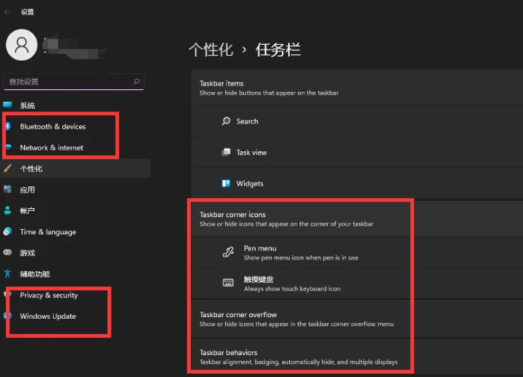Click the Bluetooth icon in sidebar

pyautogui.click(x=8, y=126)
